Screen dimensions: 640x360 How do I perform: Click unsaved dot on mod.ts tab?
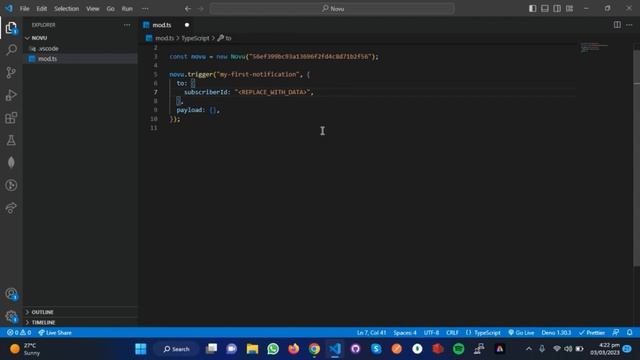[x=187, y=25]
